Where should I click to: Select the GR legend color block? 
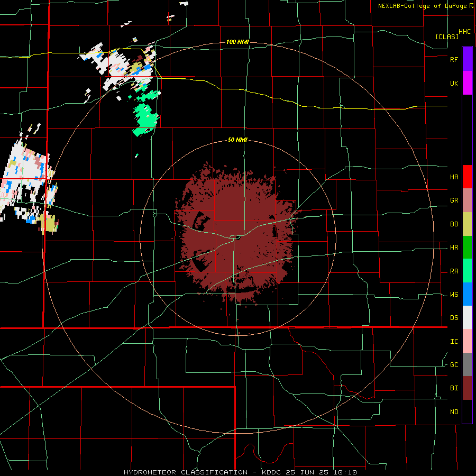pos(467,200)
